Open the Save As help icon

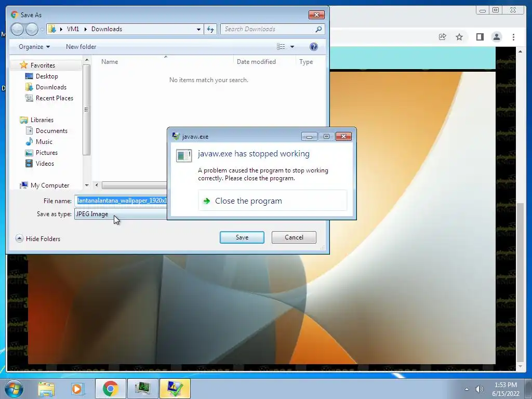coord(313,47)
